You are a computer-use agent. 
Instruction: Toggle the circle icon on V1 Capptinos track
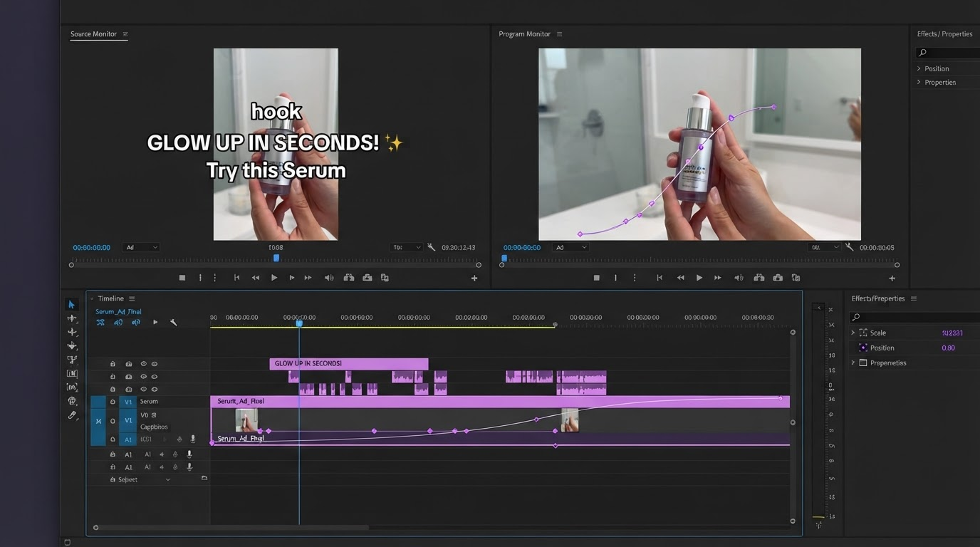click(x=113, y=421)
